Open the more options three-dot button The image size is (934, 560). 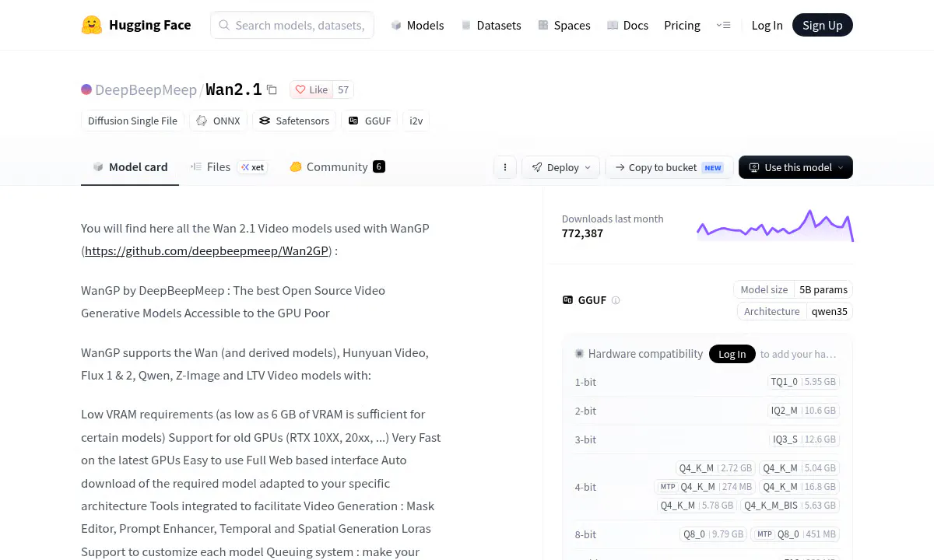tap(505, 167)
